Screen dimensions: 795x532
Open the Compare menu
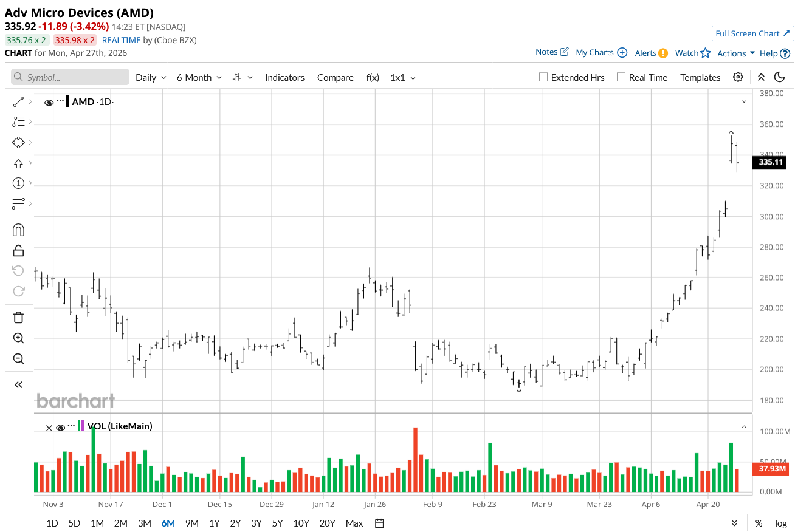coord(335,77)
